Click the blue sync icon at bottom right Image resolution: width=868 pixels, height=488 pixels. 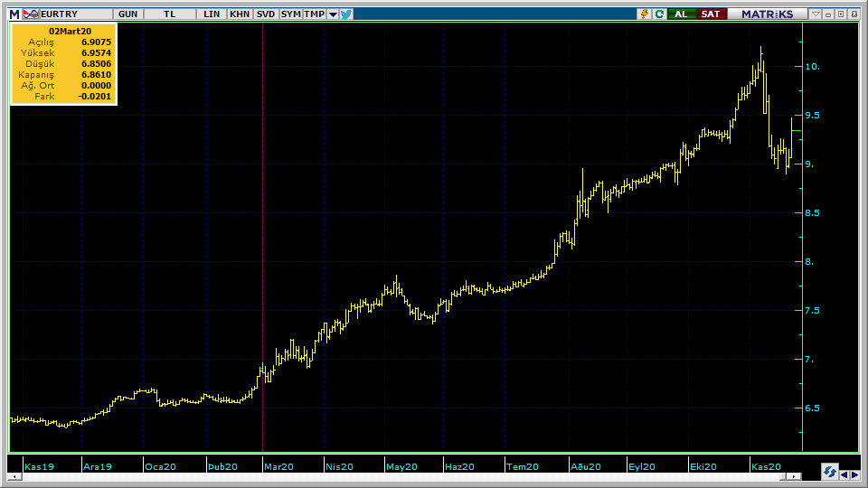pyautogui.click(x=829, y=473)
